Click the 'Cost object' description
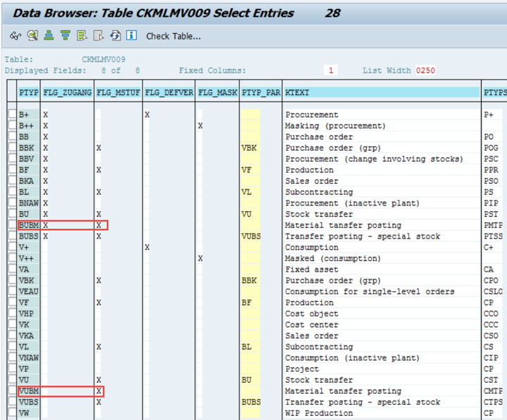This screenshot has width=507, height=420. coord(312,314)
